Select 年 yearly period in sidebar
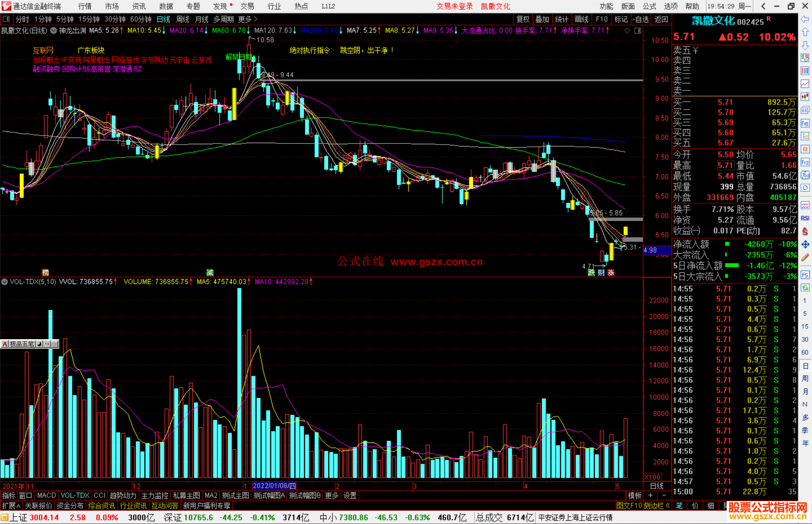812x524 pixels. (x=805, y=443)
